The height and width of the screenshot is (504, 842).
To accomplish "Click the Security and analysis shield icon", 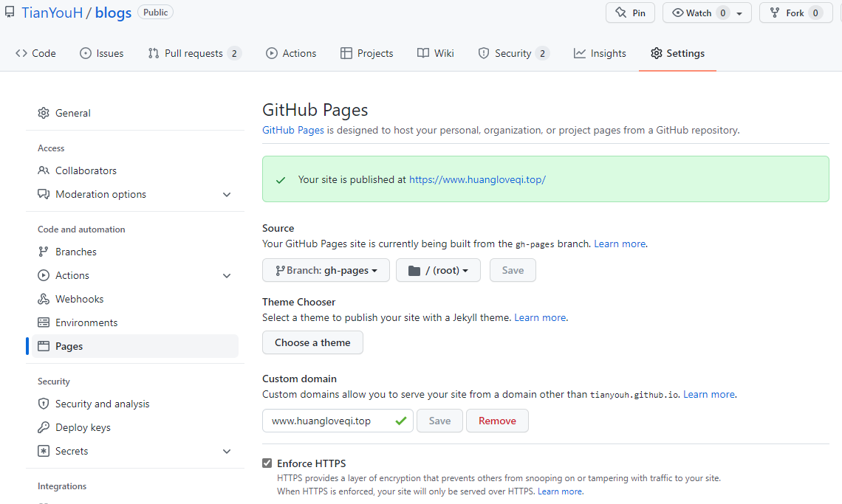I will pos(44,404).
